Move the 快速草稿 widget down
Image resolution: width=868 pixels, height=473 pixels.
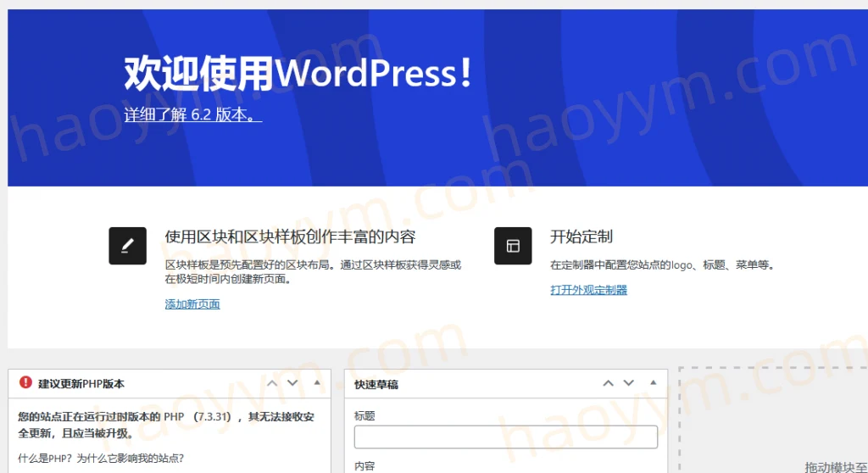point(628,383)
